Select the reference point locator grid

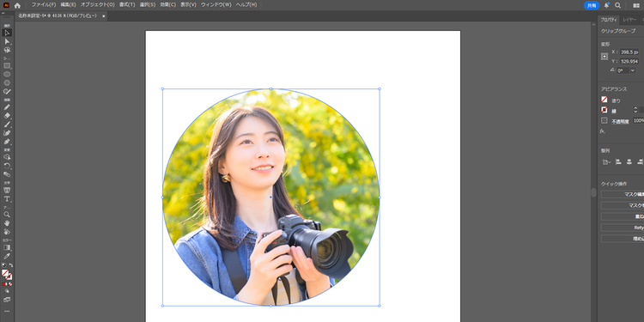click(x=605, y=57)
